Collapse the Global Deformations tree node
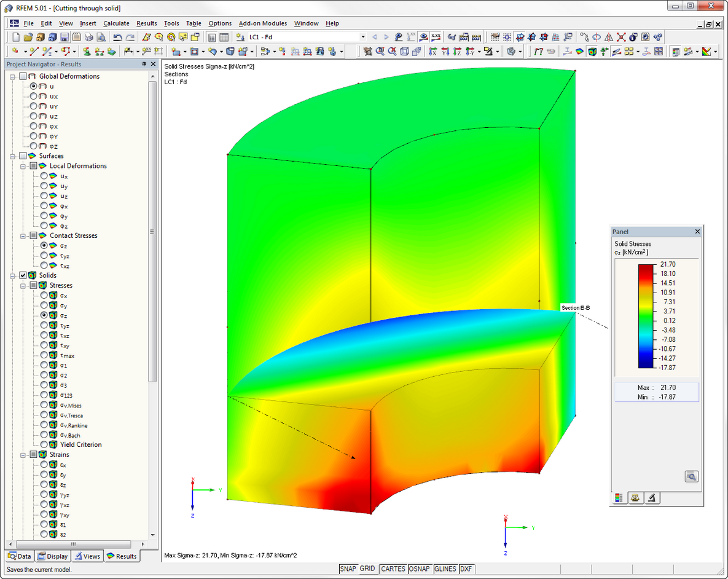728x579 pixels. point(12,77)
